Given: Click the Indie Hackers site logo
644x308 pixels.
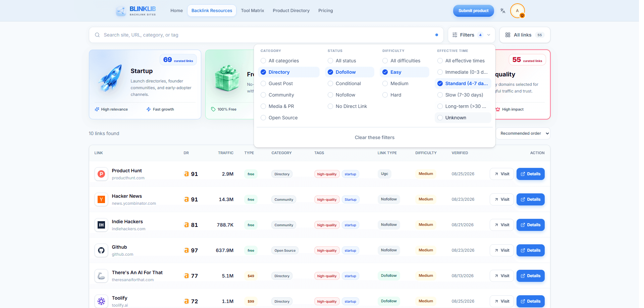Looking at the screenshot, I should 101,225.
